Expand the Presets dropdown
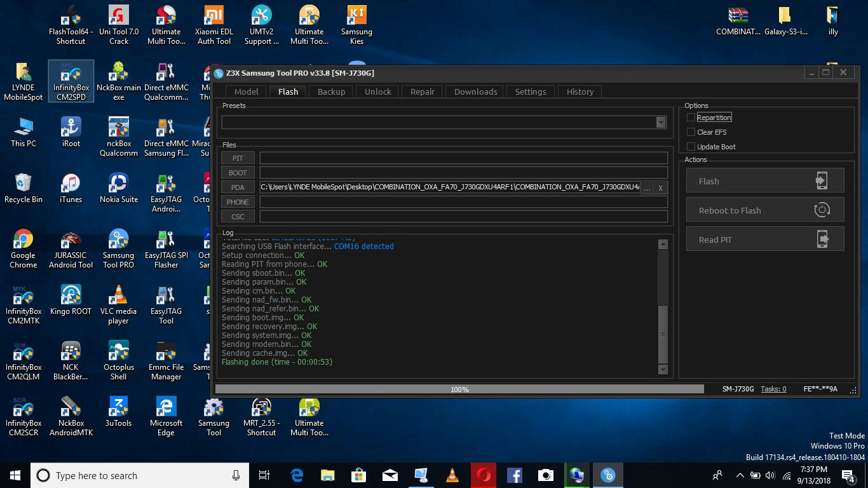The image size is (868, 488). (661, 123)
